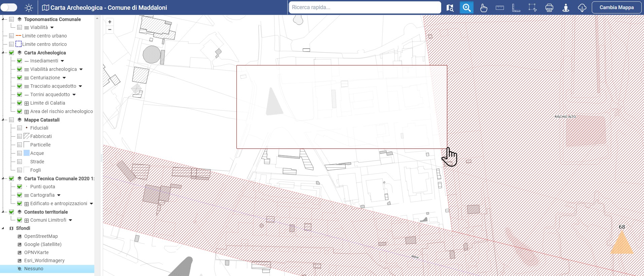Activate the pan hand tool

483,8
